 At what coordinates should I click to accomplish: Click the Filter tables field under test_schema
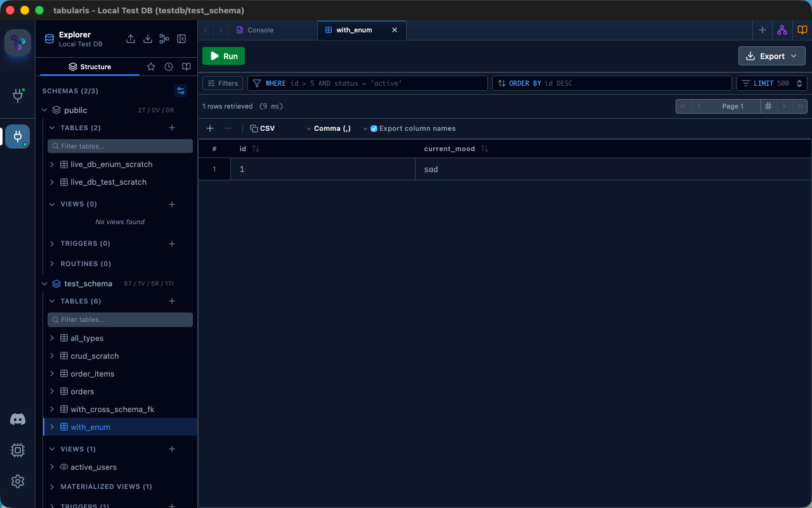coord(121,319)
